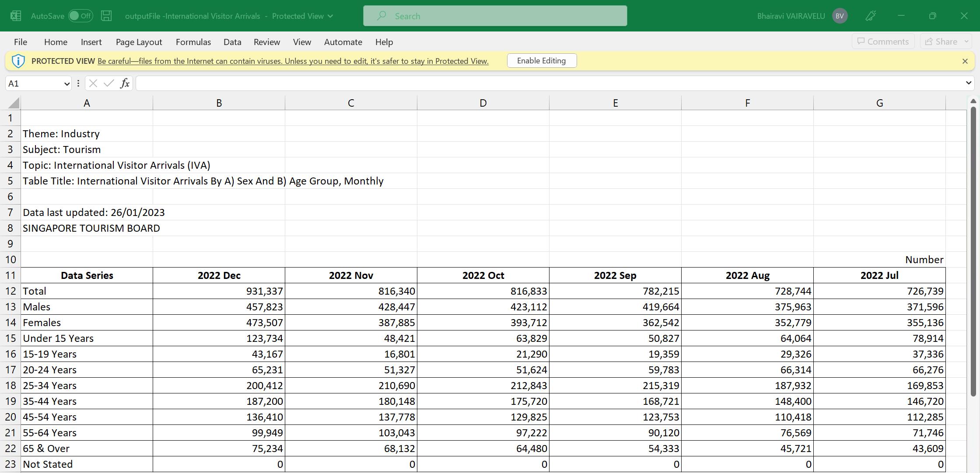The image size is (980, 473).
Task: Dismiss the Protected View message bar
Action: [x=965, y=61]
